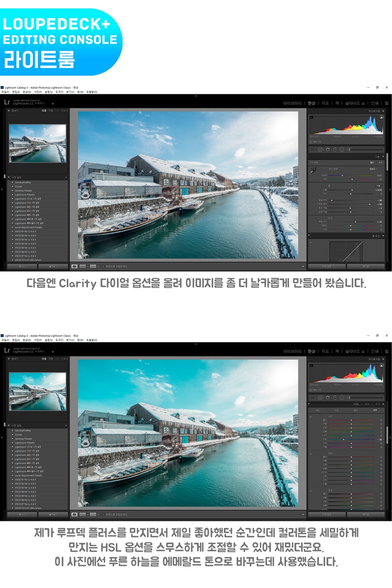Enable soft proofing checkbox in Basic-panel window

point(103,266)
